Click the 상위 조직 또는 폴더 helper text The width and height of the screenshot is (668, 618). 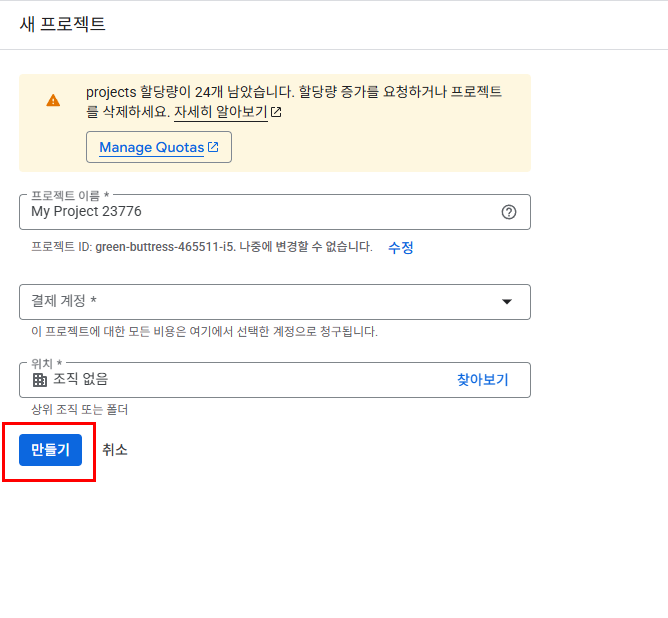(79, 410)
